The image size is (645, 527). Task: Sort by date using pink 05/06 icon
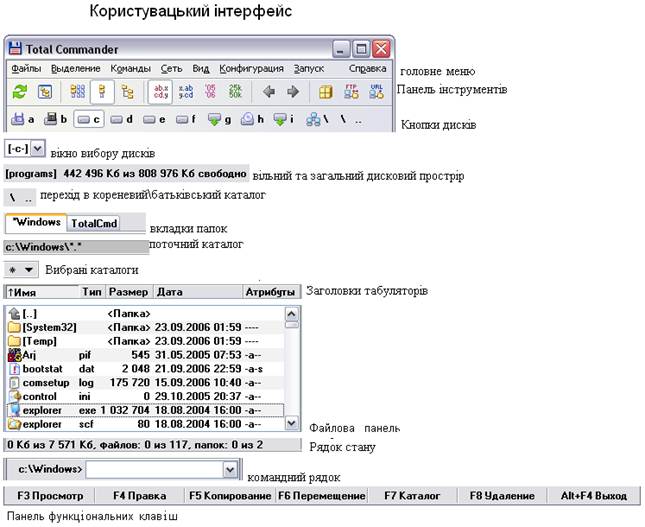[210, 91]
